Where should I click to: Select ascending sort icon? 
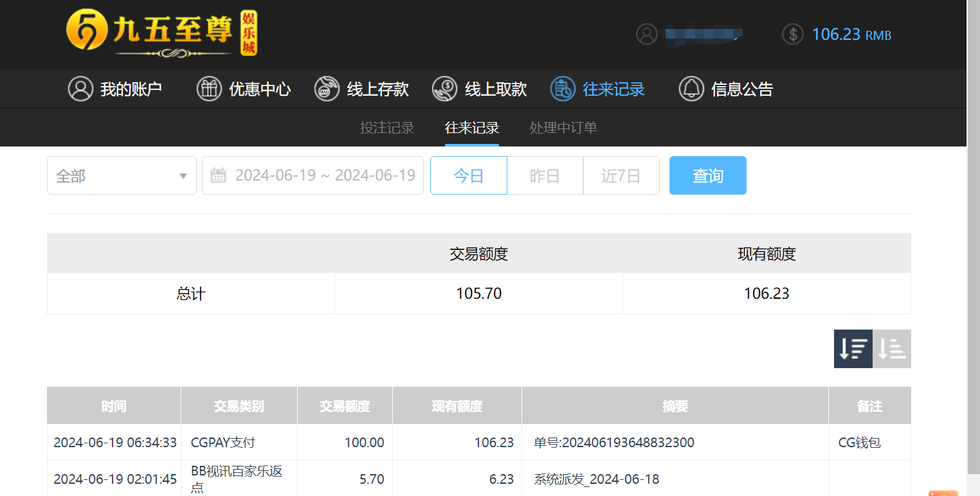891,348
